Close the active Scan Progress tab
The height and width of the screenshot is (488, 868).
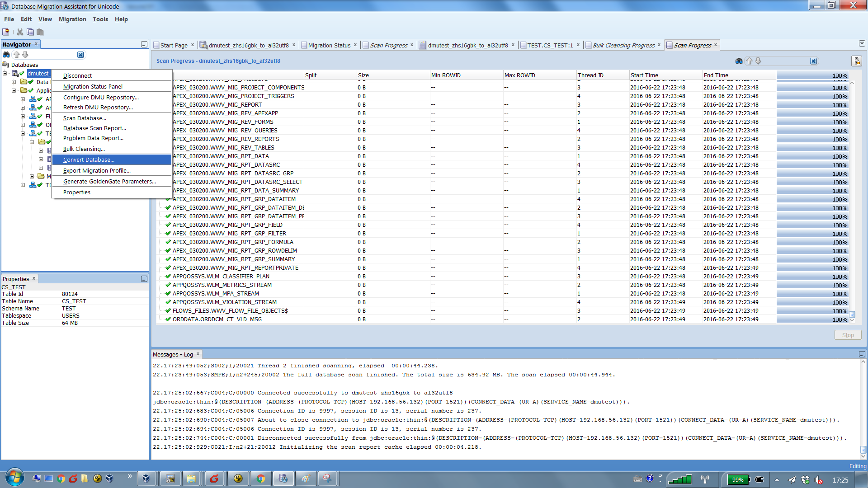(716, 45)
